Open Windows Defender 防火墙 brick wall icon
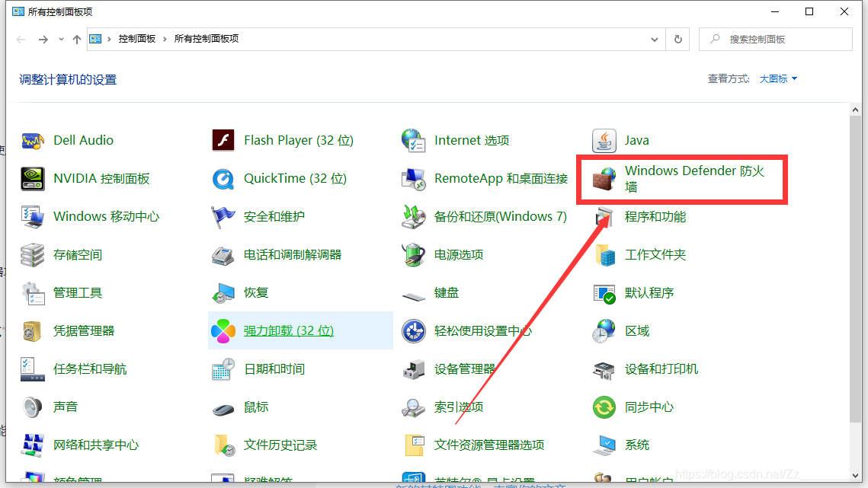The image size is (868, 488). (x=604, y=179)
